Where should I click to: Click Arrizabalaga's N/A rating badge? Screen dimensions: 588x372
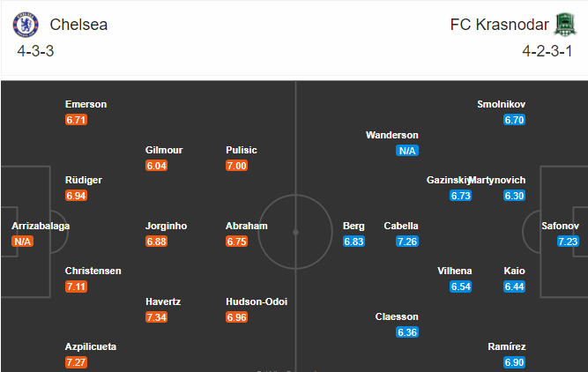[x=23, y=242]
